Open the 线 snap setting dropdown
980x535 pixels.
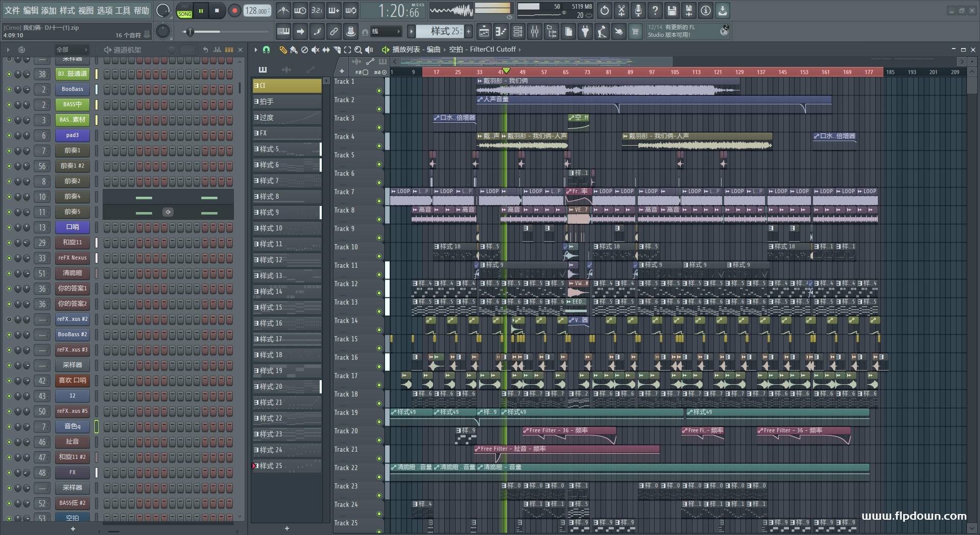386,32
